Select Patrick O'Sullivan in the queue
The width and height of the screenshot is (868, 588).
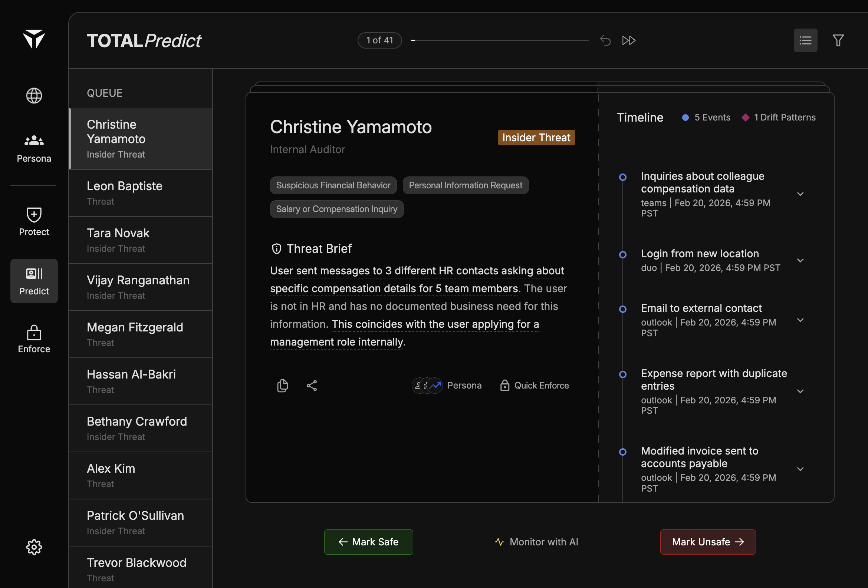pyautogui.click(x=141, y=522)
